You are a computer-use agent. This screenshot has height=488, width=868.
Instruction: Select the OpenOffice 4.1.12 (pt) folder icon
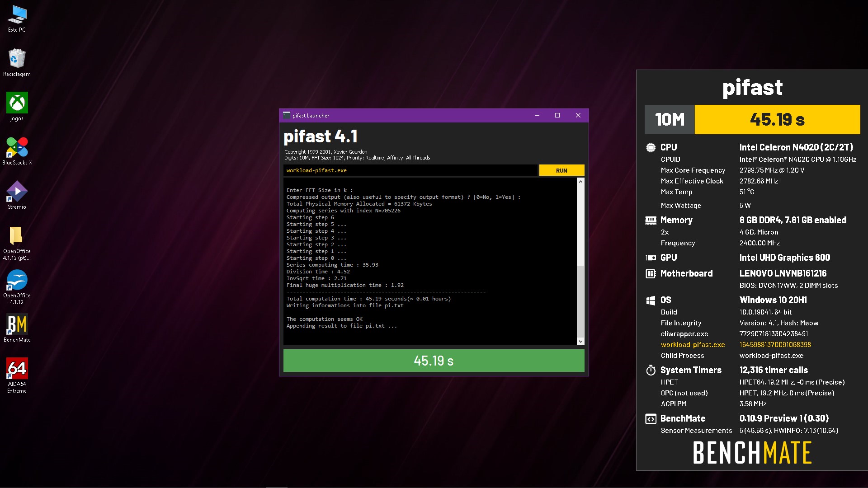click(x=17, y=243)
